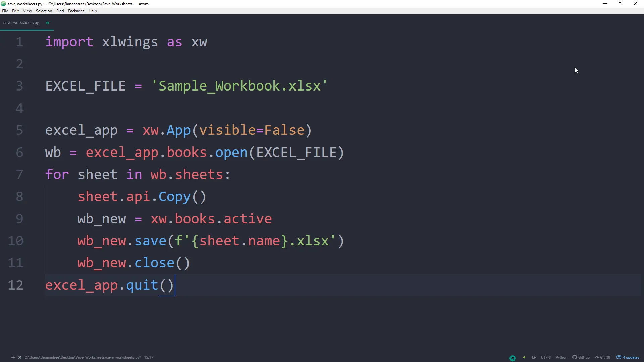644x362 pixels.
Task: Click the file path in status bar
Action: tap(83, 357)
